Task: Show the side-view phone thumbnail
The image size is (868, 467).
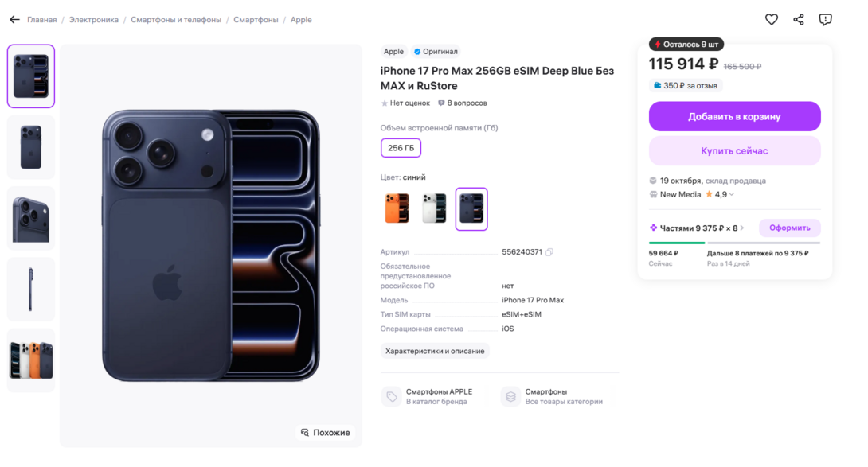Action: click(x=31, y=289)
